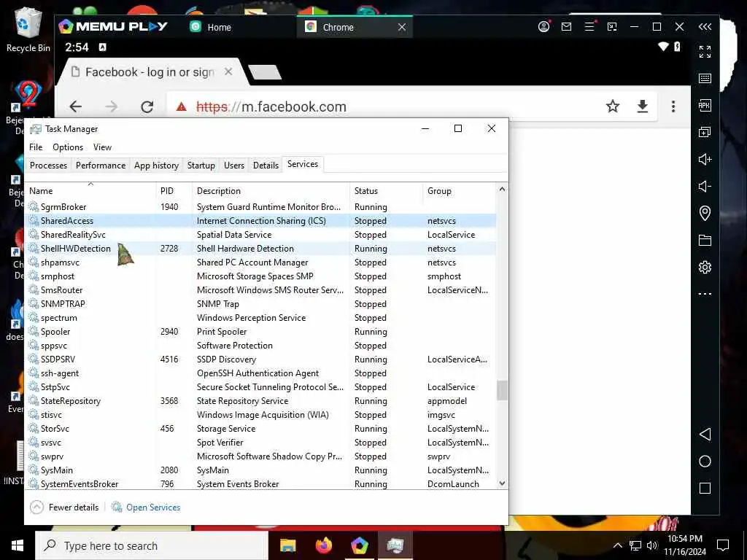Viewport: 747px width, 560px height.
Task: Click MEmu account avatar icon
Action: click(543, 27)
